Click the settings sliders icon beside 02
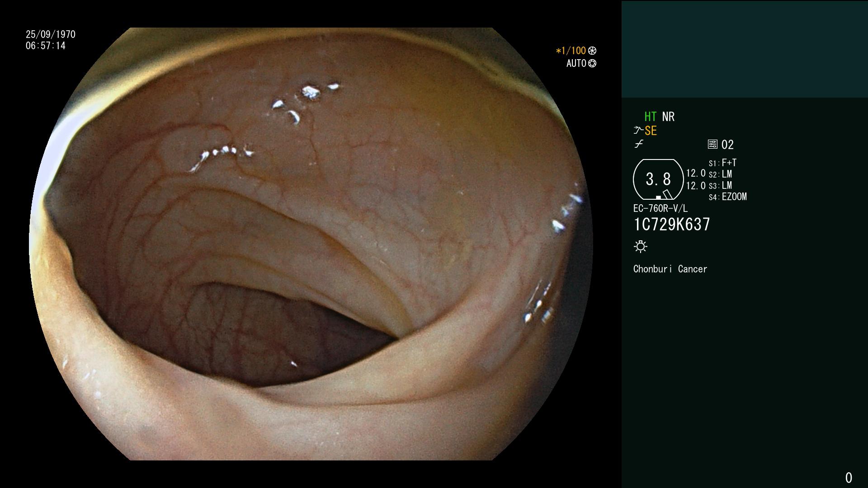The height and width of the screenshot is (488, 868). [712, 144]
